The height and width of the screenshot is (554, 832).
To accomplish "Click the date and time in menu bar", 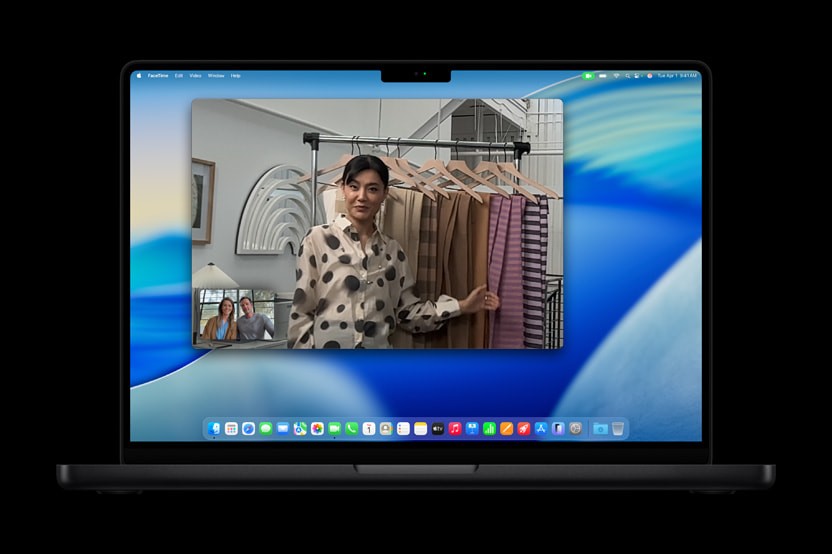I will 677,76.
